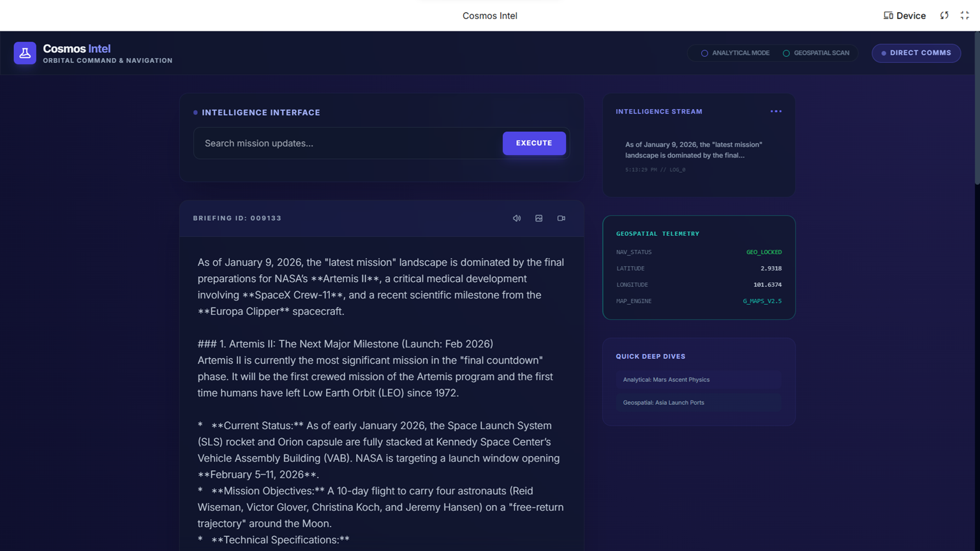Open video option via camera icon
980x551 pixels.
561,218
